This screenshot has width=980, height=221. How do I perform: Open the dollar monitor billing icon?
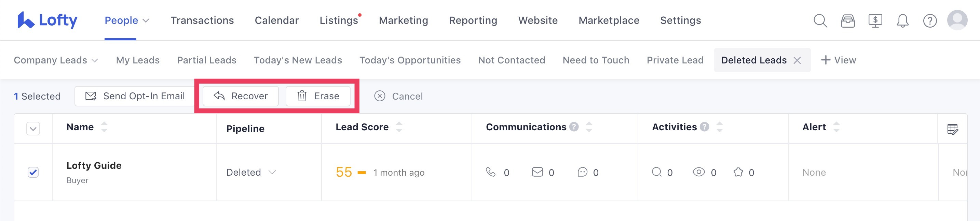[875, 20]
